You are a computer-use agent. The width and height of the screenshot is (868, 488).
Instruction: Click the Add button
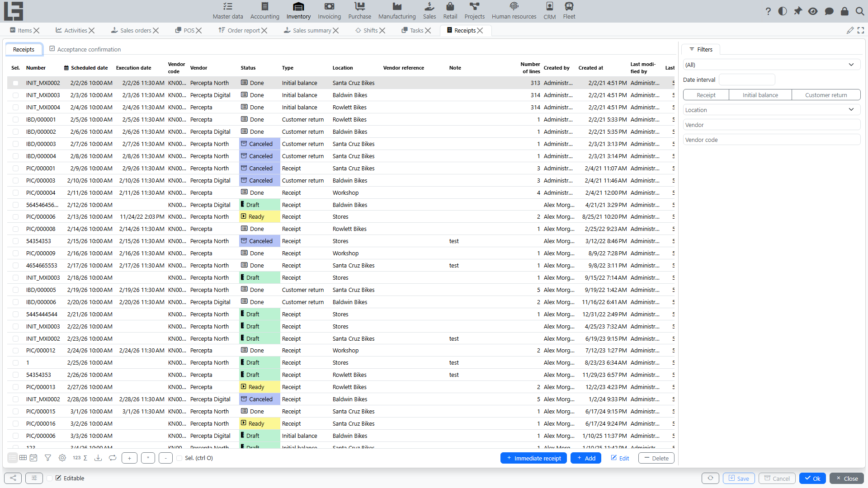pyautogui.click(x=586, y=458)
